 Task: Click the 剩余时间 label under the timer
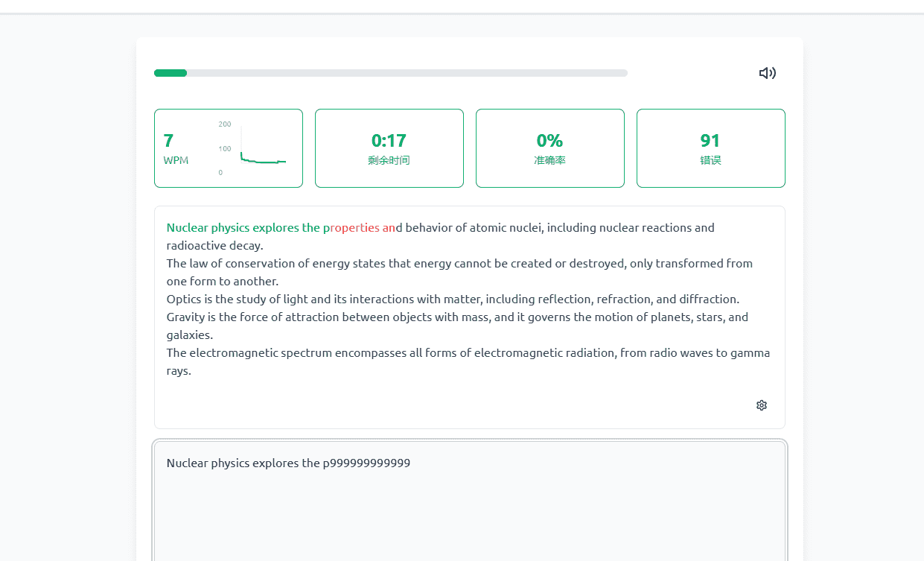click(x=389, y=160)
